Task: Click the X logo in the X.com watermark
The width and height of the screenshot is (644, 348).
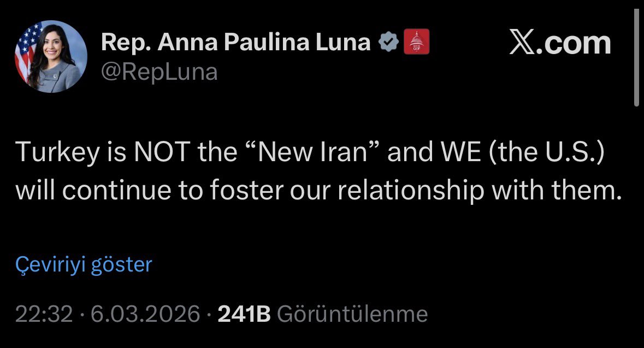Action: pos(523,44)
